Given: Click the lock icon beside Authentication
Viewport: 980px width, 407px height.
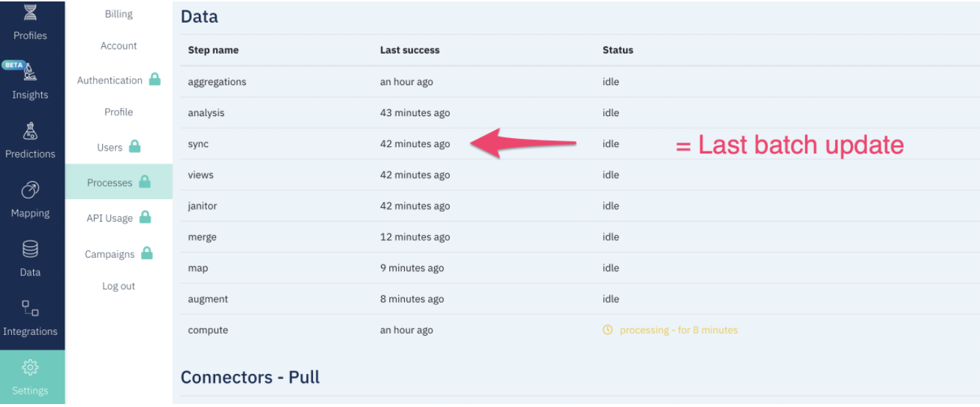Looking at the screenshot, I should (x=154, y=79).
